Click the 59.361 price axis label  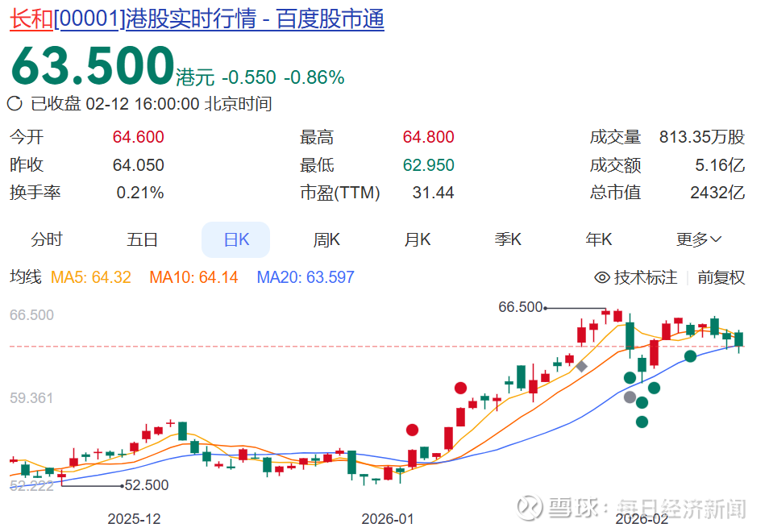(x=31, y=397)
